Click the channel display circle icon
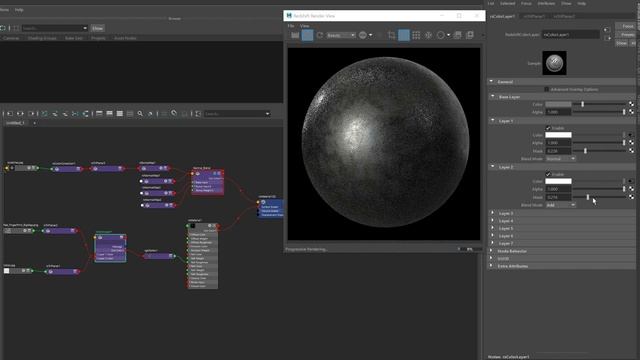This screenshot has height=360, width=640. tap(362, 36)
